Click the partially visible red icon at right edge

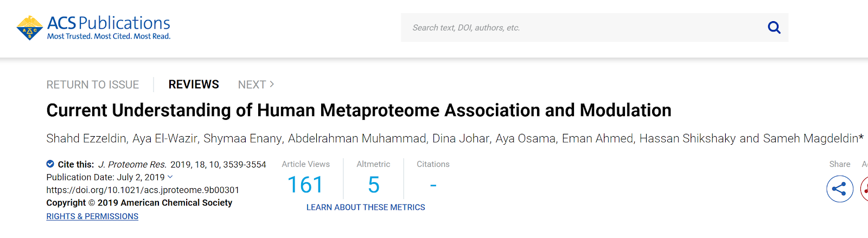point(865,189)
